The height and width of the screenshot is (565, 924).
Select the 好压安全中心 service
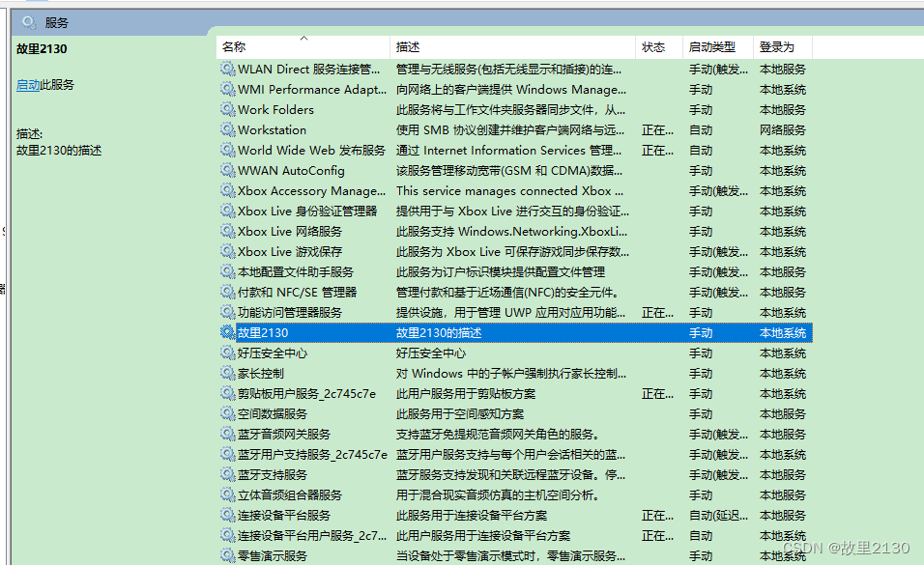pyautogui.click(x=273, y=353)
